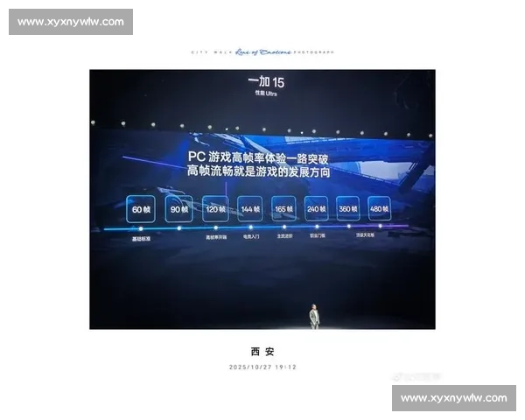The width and height of the screenshot is (525, 420).
Task: Select the '360 帧' frame-rate box
Action: (x=348, y=208)
